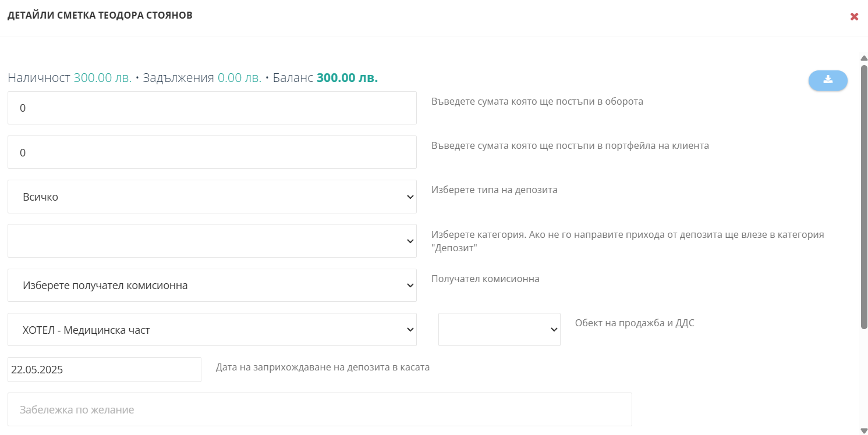Focus the client wallet amount input field
Screen dimensions: 868x435
point(212,152)
